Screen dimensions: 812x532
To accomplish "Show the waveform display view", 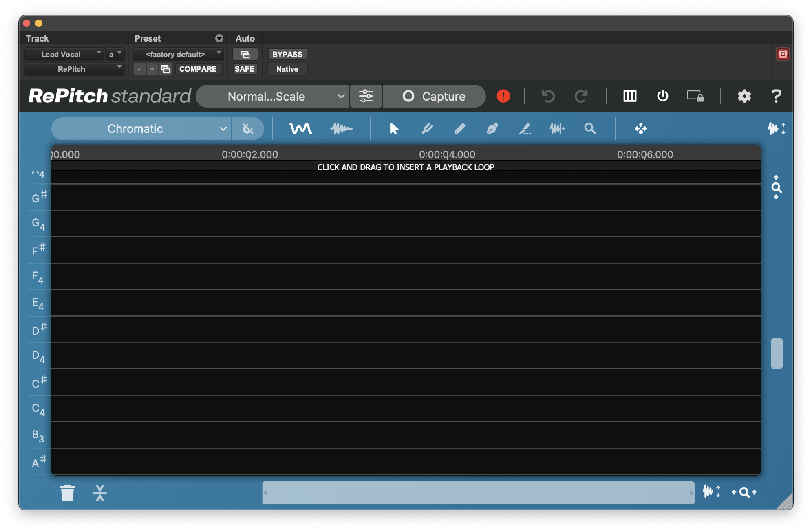I will click(341, 129).
